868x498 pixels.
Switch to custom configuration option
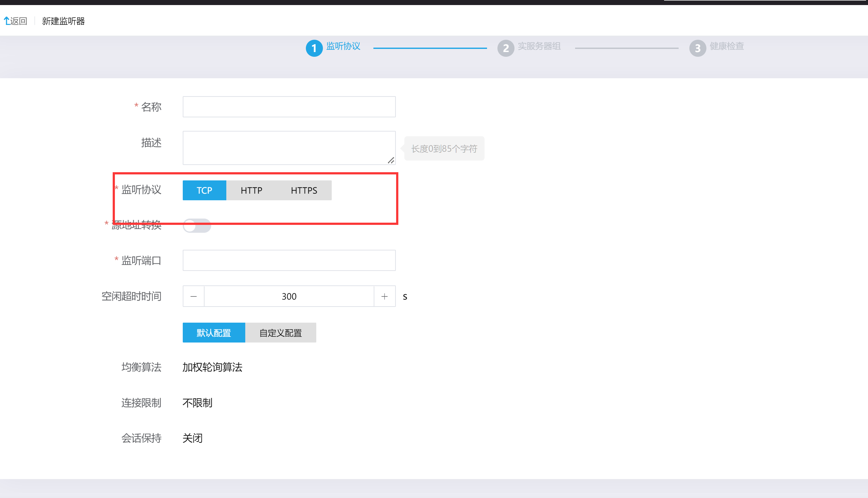[280, 333]
